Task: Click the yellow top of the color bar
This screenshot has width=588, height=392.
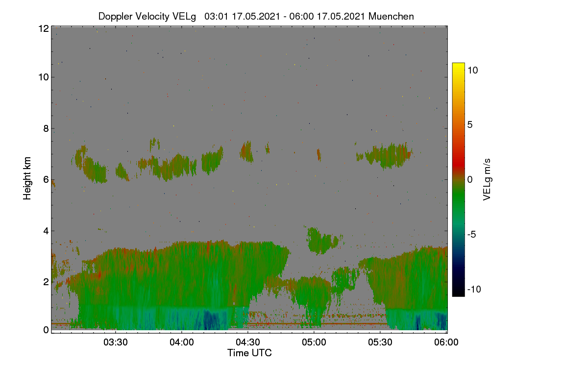Action: pyautogui.click(x=458, y=67)
